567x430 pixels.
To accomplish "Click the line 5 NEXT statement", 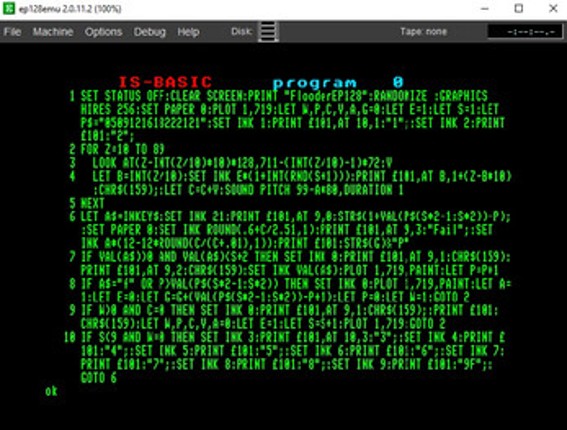I will [x=87, y=203].
